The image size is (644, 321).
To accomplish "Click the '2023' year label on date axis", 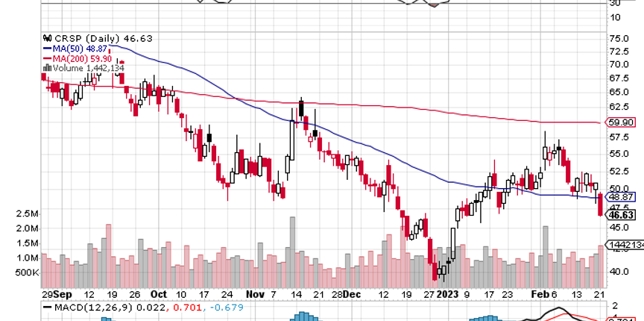I will (x=447, y=295).
